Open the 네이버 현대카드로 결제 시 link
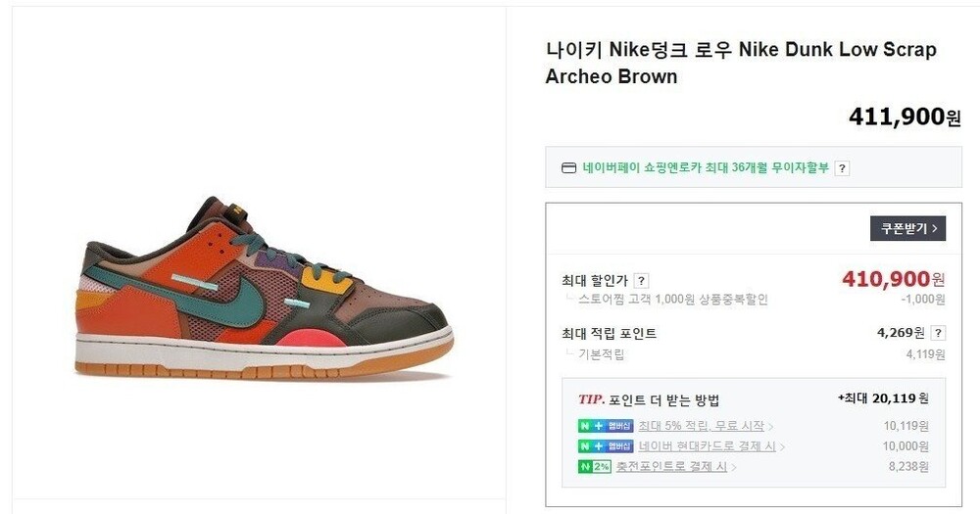The image size is (980, 514). click(x=707, y=446)
